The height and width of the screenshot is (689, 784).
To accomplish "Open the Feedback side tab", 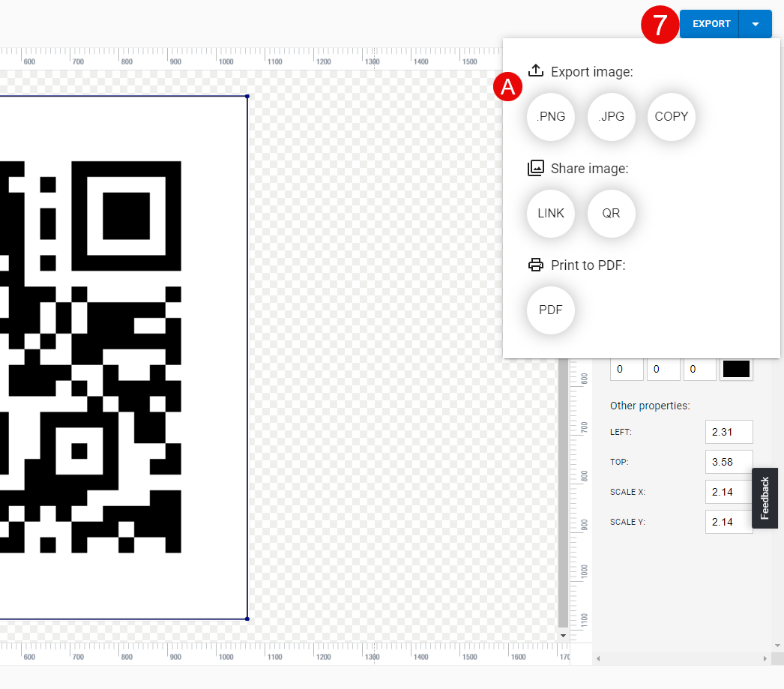I will [765, 498].
